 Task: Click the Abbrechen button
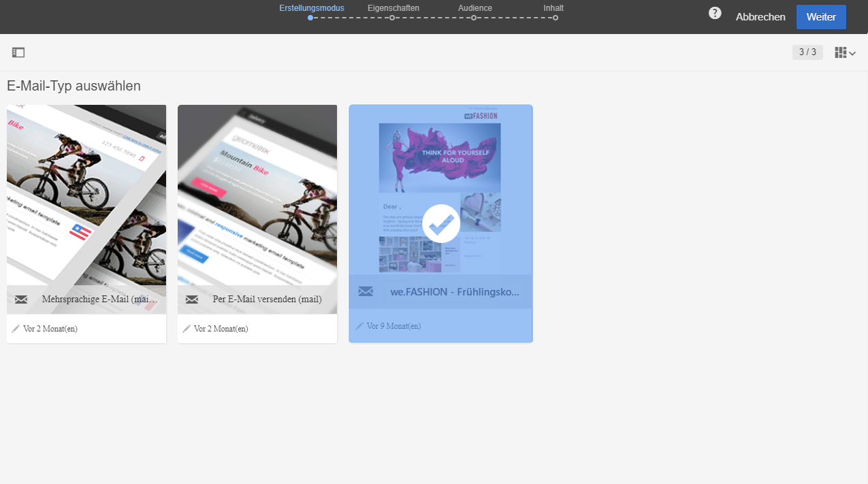[760, 17]
